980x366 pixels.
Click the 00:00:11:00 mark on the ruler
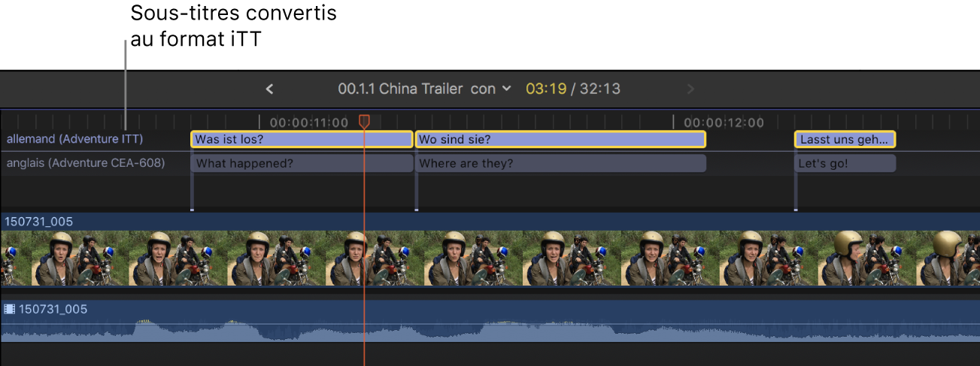[308, 123]
